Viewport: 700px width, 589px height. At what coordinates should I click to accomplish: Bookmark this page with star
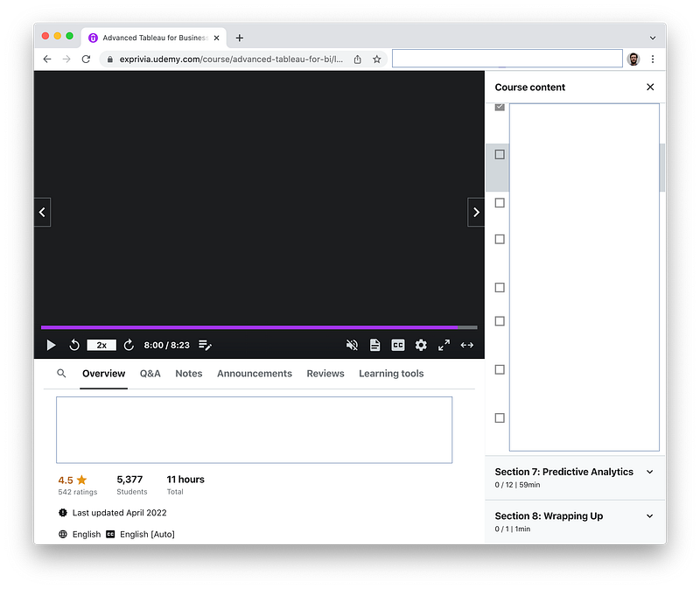point(377,59)
